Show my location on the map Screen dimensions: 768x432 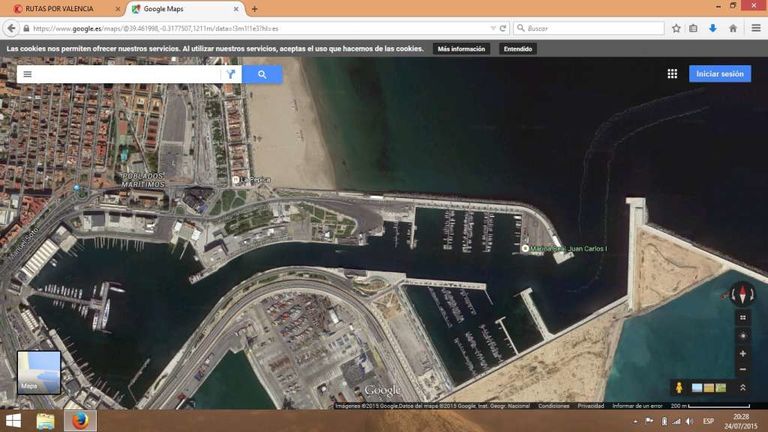click(742, 336)
